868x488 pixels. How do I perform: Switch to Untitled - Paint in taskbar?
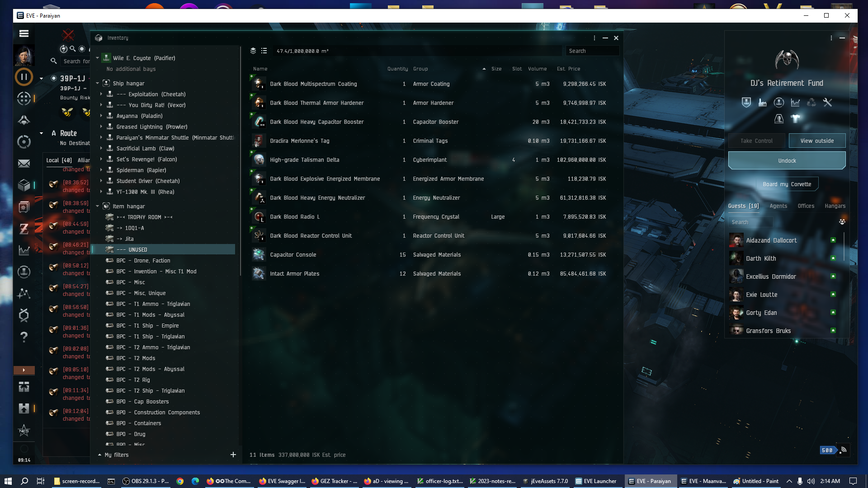[x=756, y=481]
